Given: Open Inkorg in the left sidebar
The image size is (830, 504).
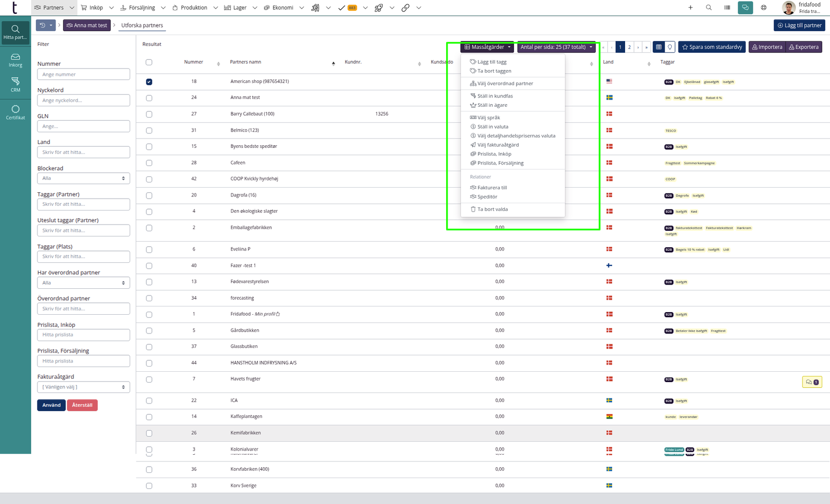Looking at the screenshot, I should point(16,60).
